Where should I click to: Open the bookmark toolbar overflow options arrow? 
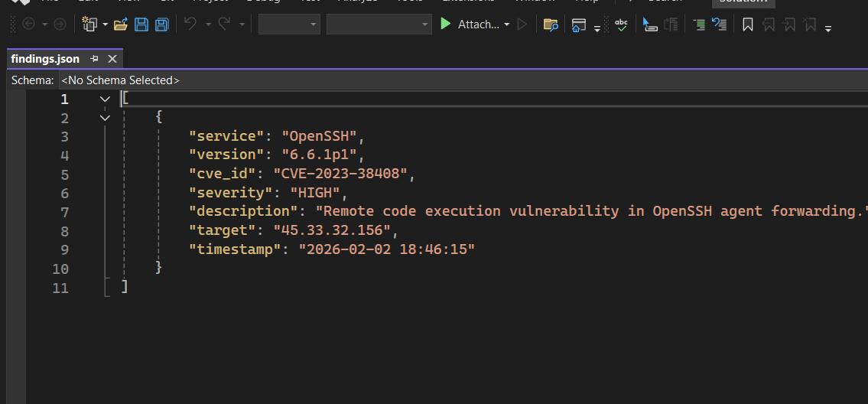tap(828, 29)
